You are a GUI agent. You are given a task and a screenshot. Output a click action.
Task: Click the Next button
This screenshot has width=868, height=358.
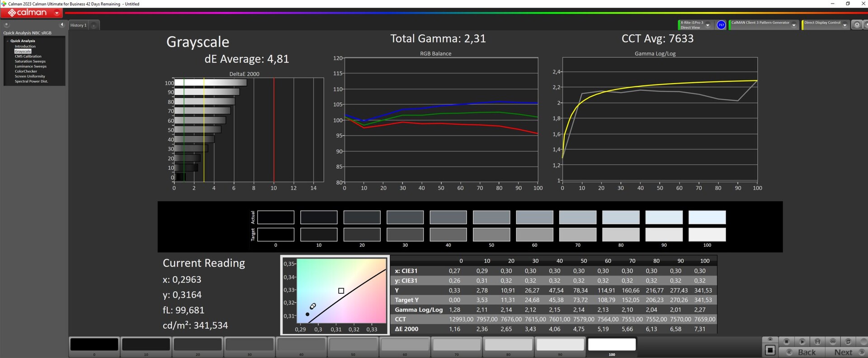843,352
